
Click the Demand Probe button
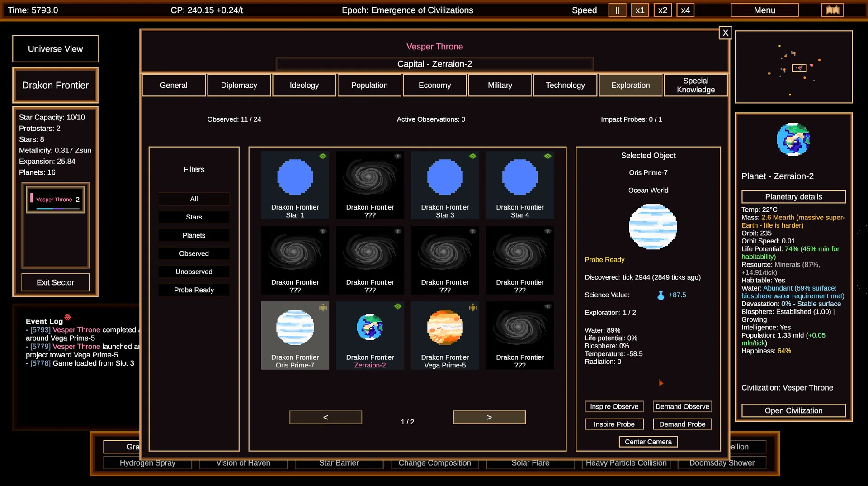coord(682,424)
